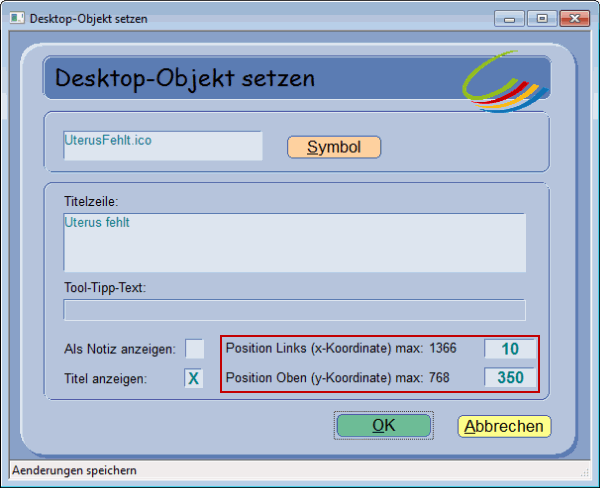Maximize the Desktop-Objekt setzen window
600x488 pixels.
(541, 17)
